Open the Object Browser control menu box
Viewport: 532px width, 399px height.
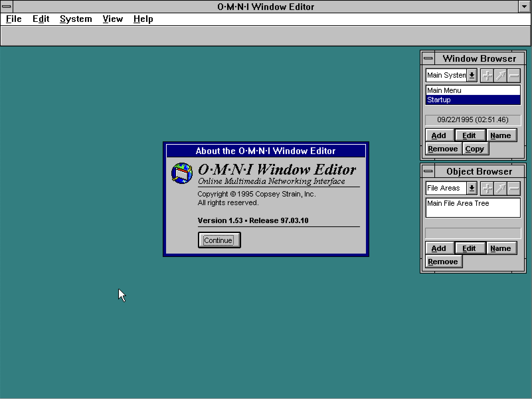point(428,172)
